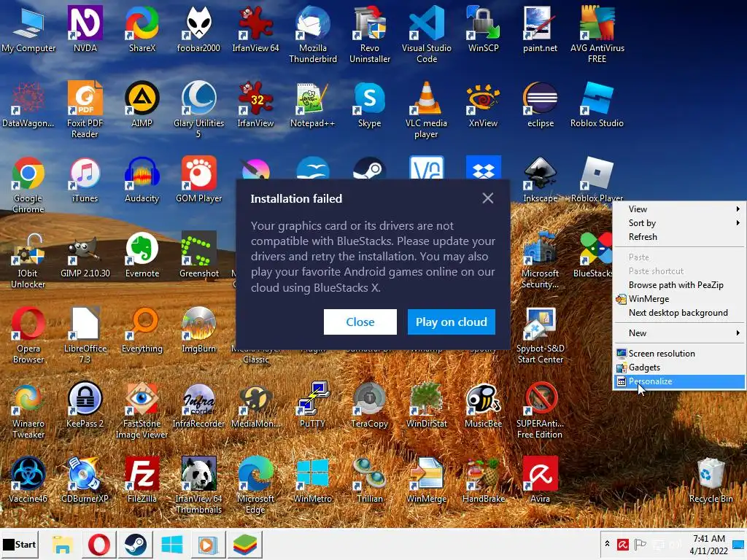Screen dimensions: 747x560
Task: Open KeePass 2 desktop icon
Action: tap(85, 405)
